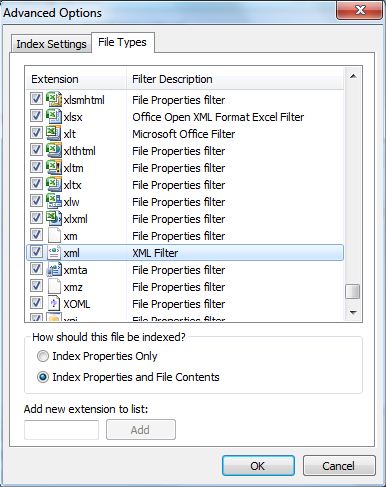Toggle the xmz extension checkbox

tap(36, 286)
